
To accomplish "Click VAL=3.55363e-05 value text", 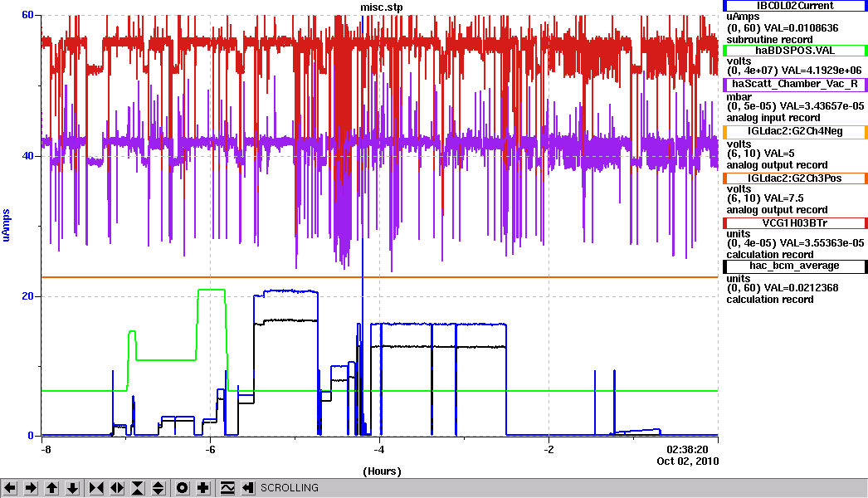I will [822, 243].
